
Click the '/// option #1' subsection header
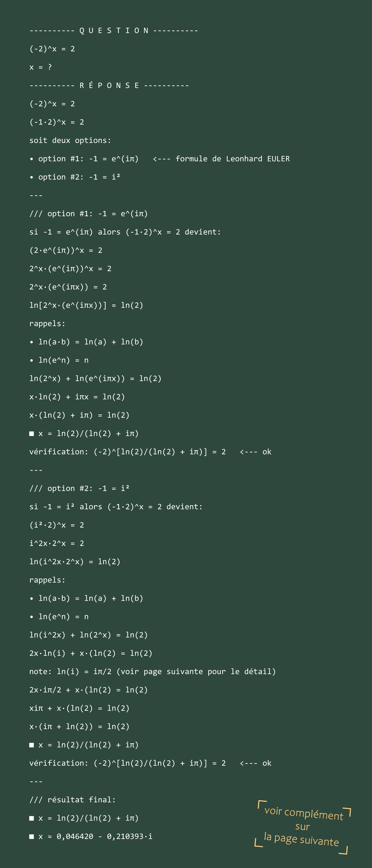coord(89,214)
